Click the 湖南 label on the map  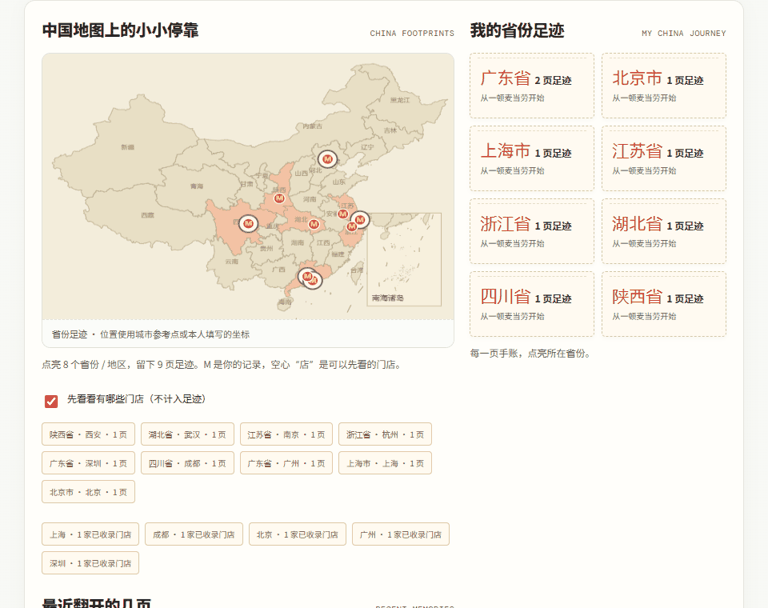point(297,243)
